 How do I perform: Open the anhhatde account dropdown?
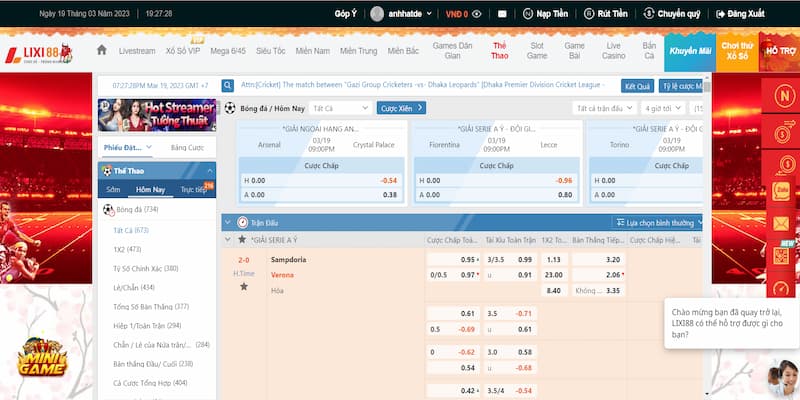pyautogui.click(x=410, y=14)
